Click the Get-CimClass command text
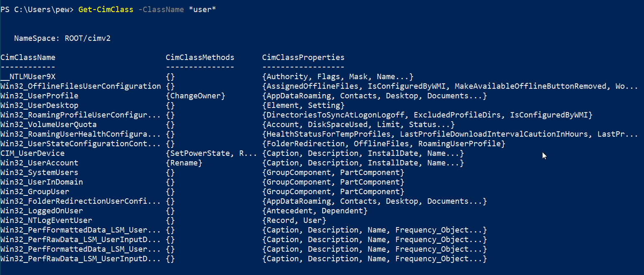The image size is (644, 275). (106, 10)
